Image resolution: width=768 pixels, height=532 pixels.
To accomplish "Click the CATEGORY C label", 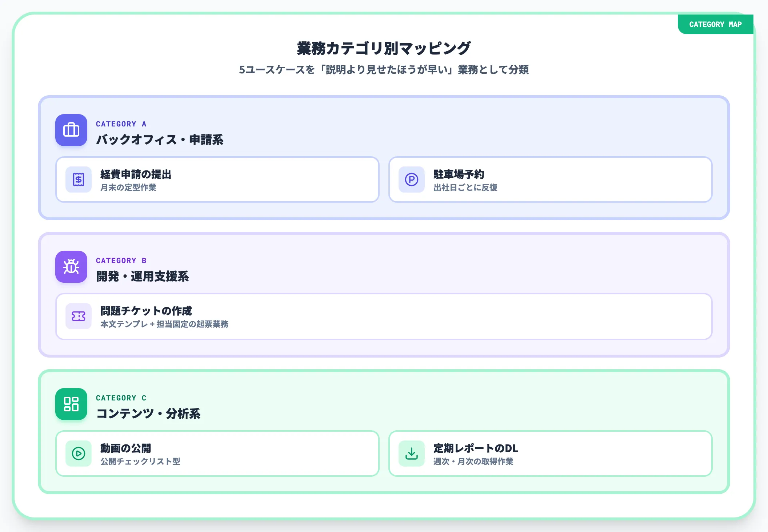I will (x=121, y=398).
